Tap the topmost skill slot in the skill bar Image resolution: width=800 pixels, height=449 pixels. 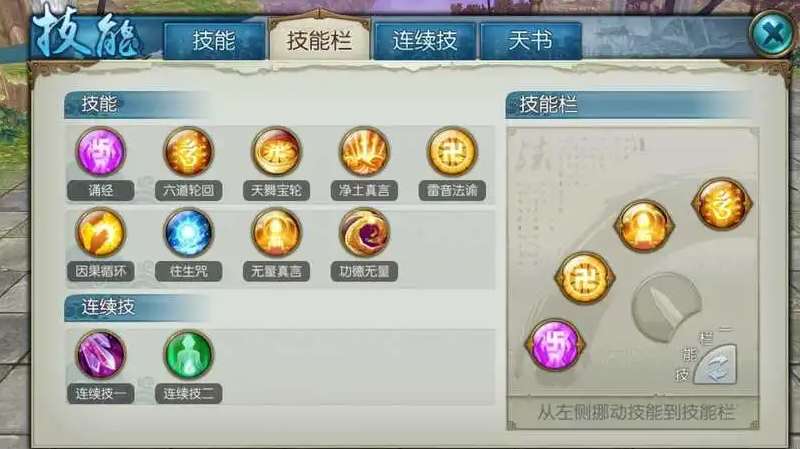(721, 203)
